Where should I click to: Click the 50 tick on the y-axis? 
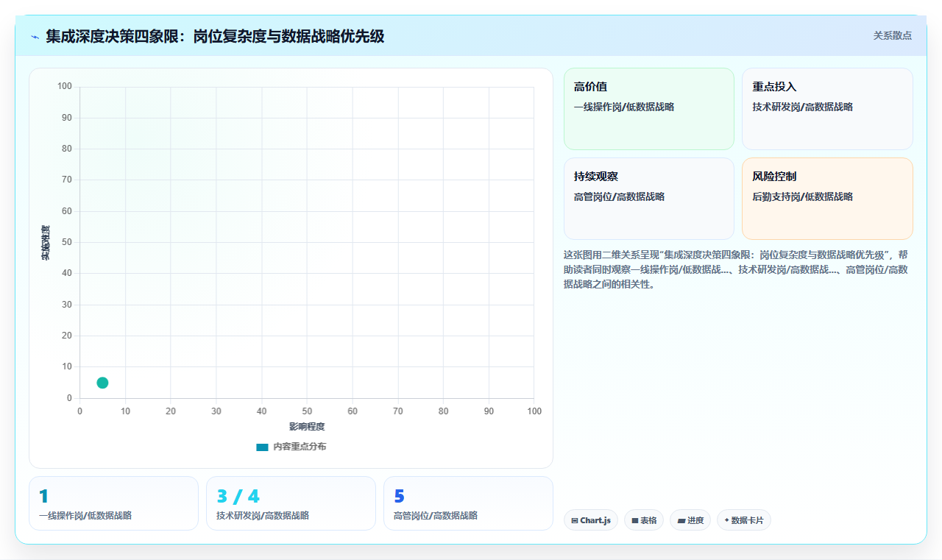coord(67,242)
